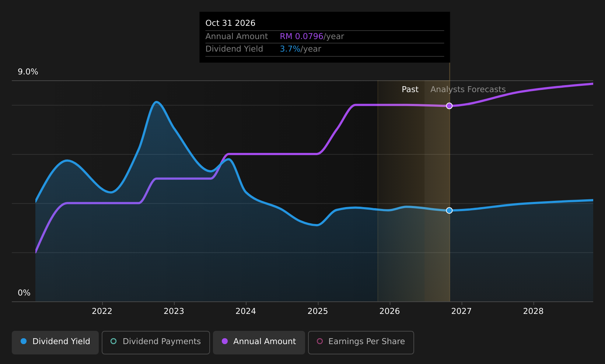
Task: Click the 2028 x-axis label
Action: 533,311
